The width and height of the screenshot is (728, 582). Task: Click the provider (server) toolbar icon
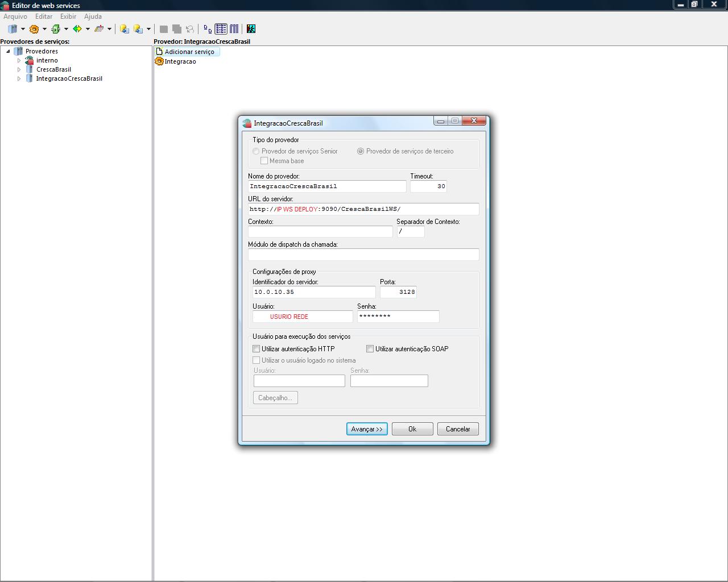coord(13,29)
